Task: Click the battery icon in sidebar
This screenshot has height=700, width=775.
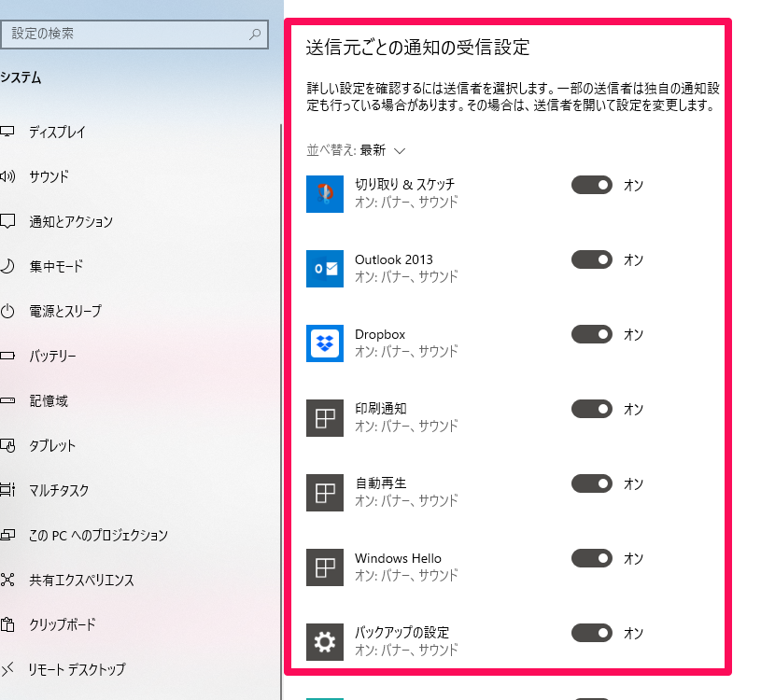Action: point(7,356)
